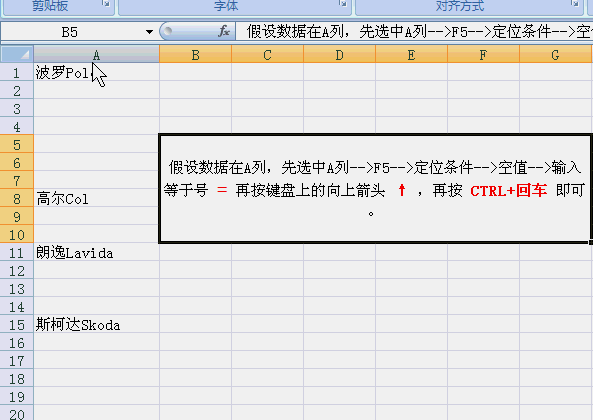Click the 剪贴板 group label

50,5
